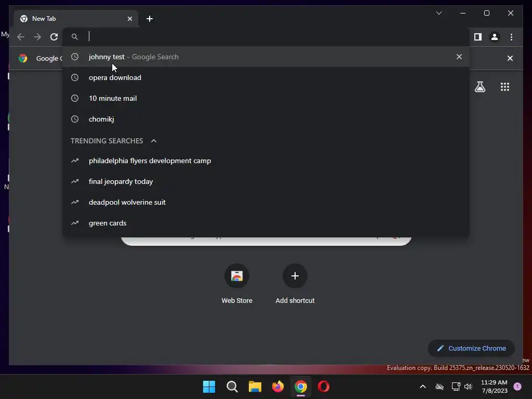
Task: Click the Chrome taskbar icon
Action: 301,387
